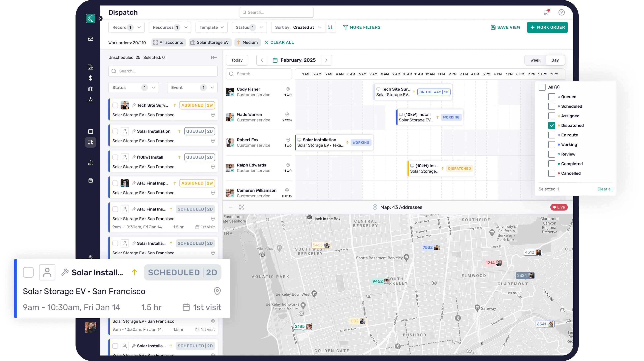Toggle the sort direction icon
This screenshot has height=361, width=644.
click(x=330, y=28)
